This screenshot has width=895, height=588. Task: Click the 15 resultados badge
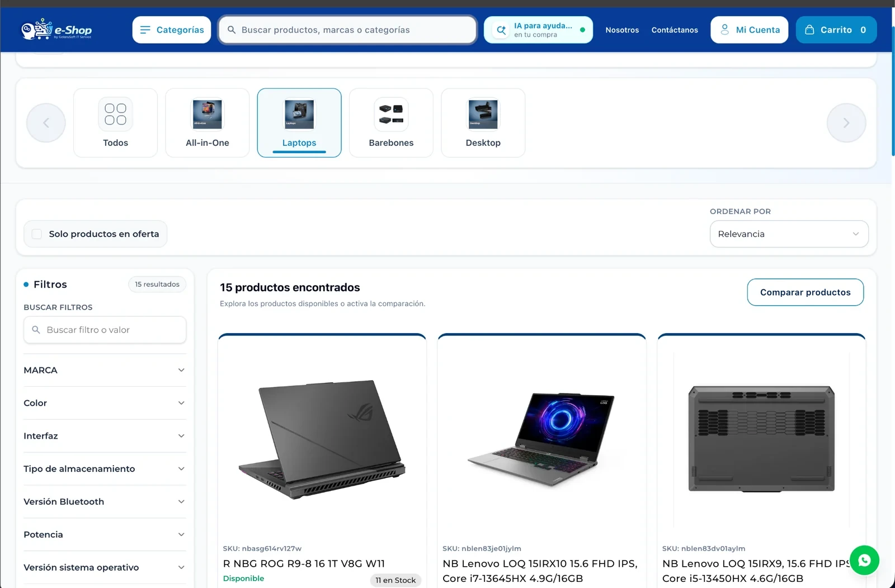[x=157, y=284]
